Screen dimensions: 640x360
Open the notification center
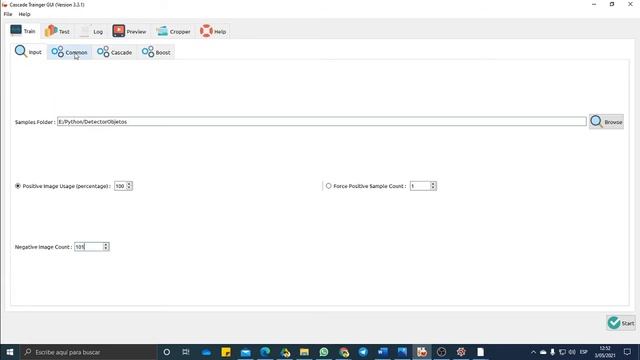[627, 352]
